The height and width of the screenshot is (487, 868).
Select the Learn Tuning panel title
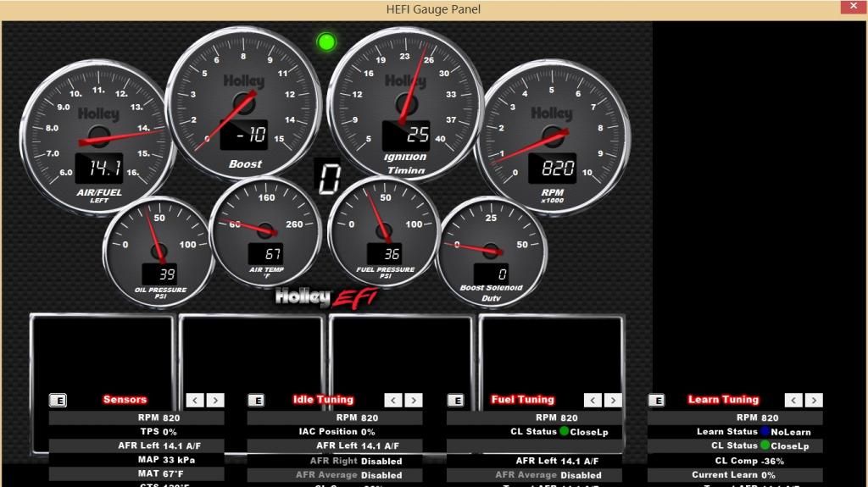[x=724, y=400]
